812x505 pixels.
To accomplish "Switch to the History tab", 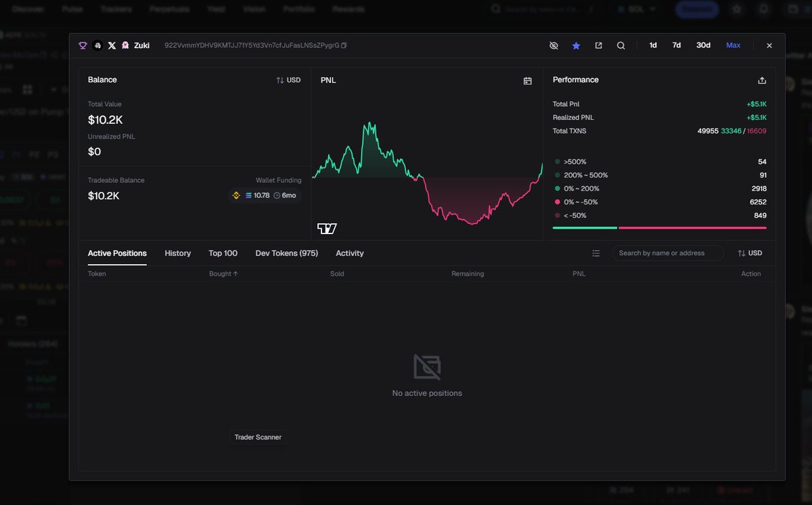I will click(178, 253).
